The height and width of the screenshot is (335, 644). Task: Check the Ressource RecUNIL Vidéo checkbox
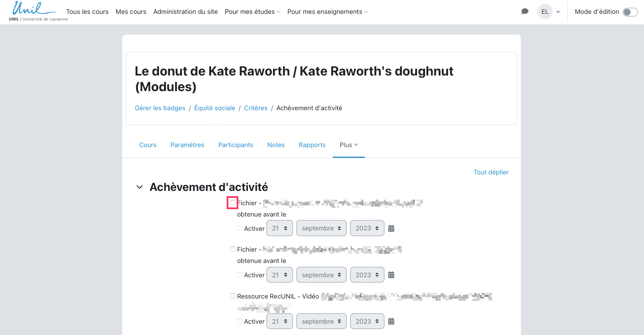coord(233,296)
